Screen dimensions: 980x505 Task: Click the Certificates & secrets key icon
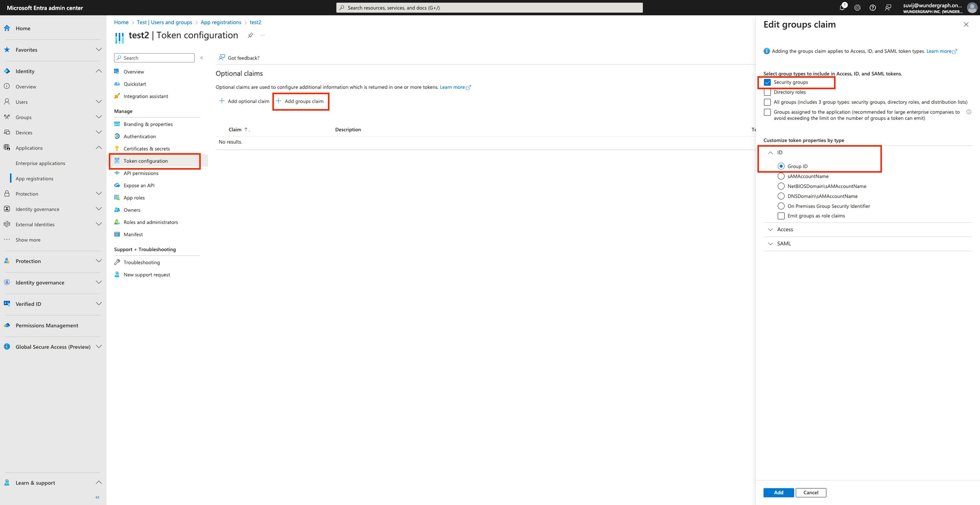click(x=117, y=148)
